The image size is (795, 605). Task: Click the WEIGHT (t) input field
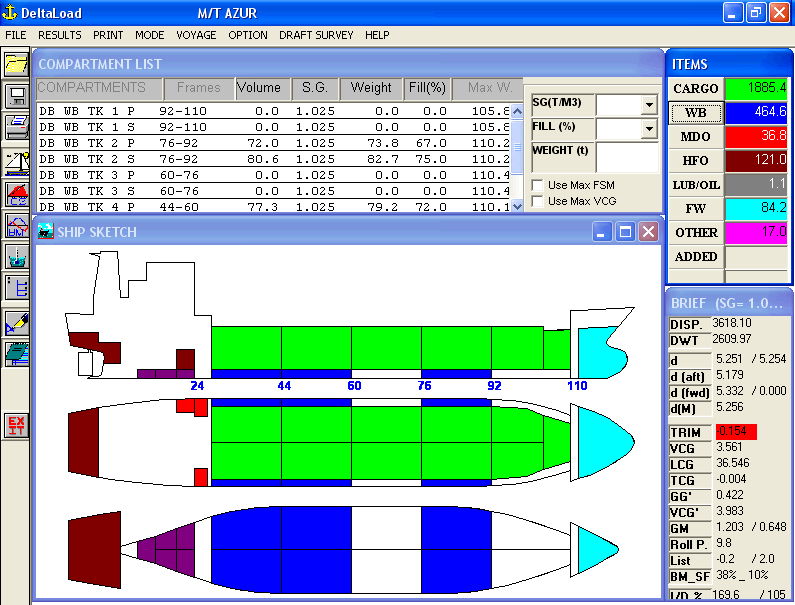[x=627, y=157]
